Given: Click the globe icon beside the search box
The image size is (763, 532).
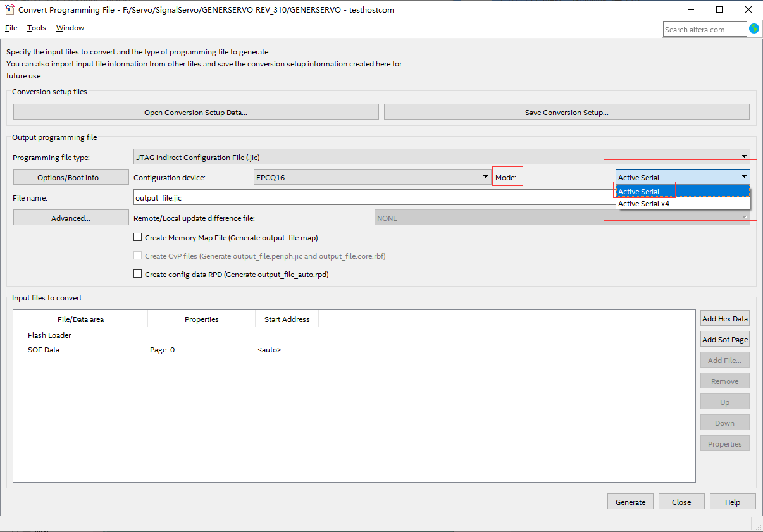Looking at the screenshot, I should point(754,28).
